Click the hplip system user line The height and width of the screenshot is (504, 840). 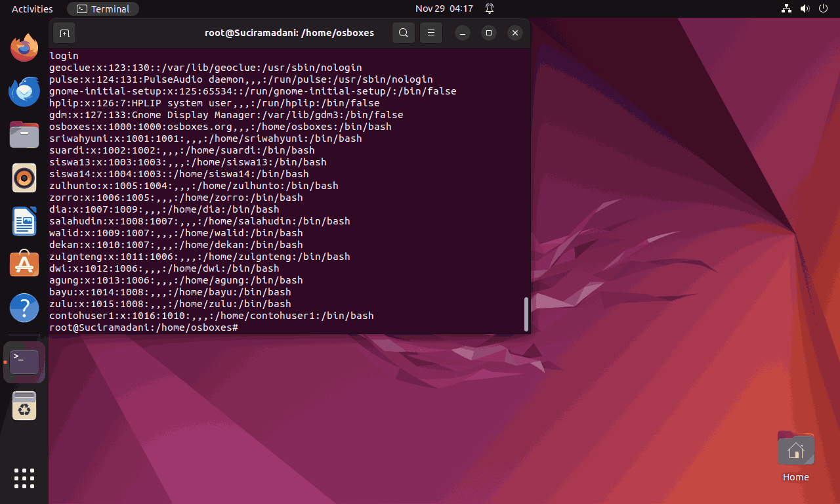click(215, 103)
